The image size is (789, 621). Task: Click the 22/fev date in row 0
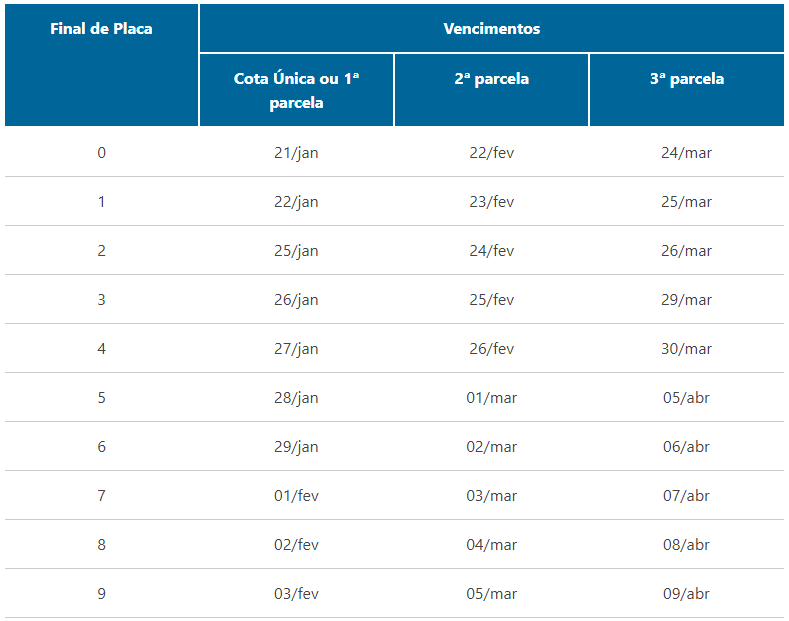(x=492, y=152)
